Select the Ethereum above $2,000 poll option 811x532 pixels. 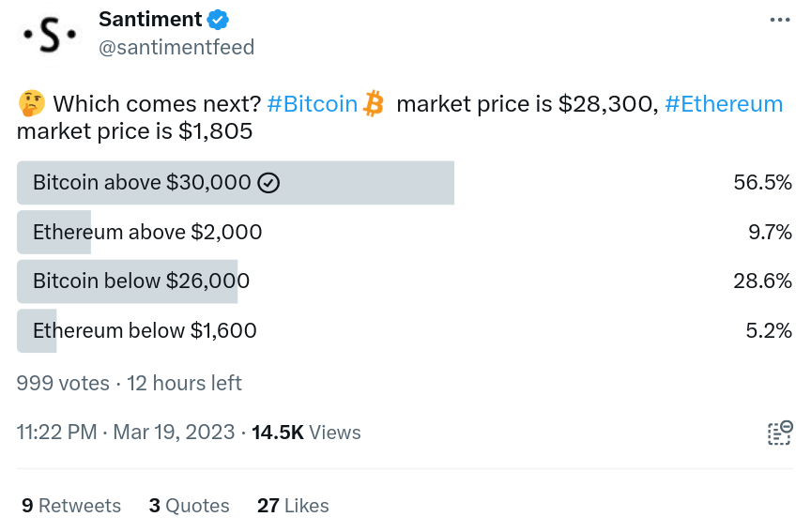405,232
